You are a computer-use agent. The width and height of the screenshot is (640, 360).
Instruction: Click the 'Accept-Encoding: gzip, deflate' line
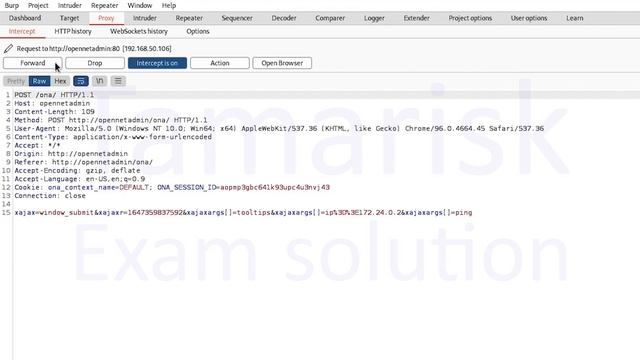coord(78,171)
